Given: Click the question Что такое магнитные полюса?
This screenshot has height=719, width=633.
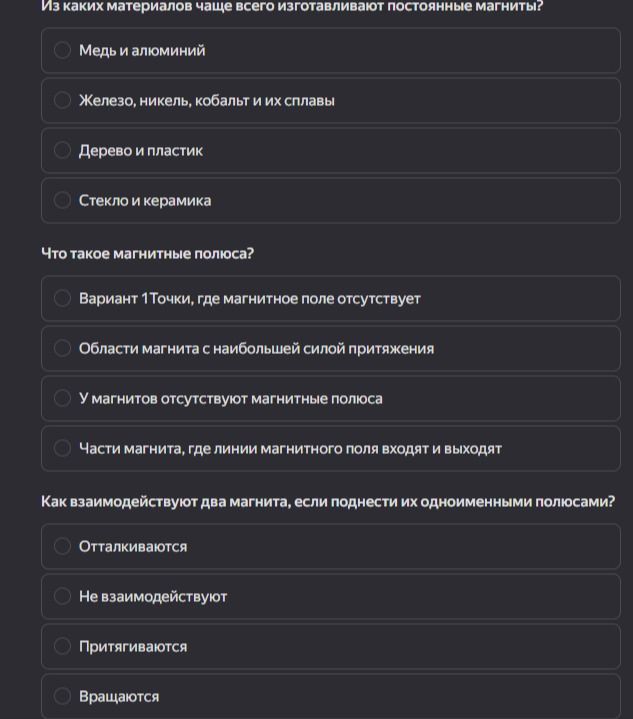Looking at the screenshot, I should tap(148, 253).
